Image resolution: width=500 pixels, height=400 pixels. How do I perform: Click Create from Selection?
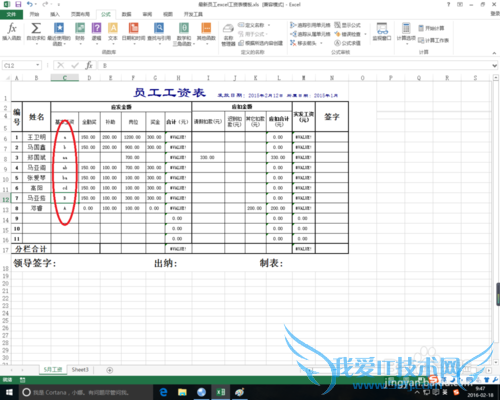click(260, 43)
